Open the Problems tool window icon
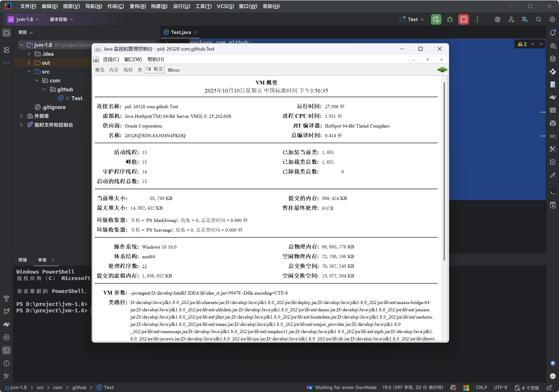The height and width of the screenshot is (392, 559). tap(6, 363)
